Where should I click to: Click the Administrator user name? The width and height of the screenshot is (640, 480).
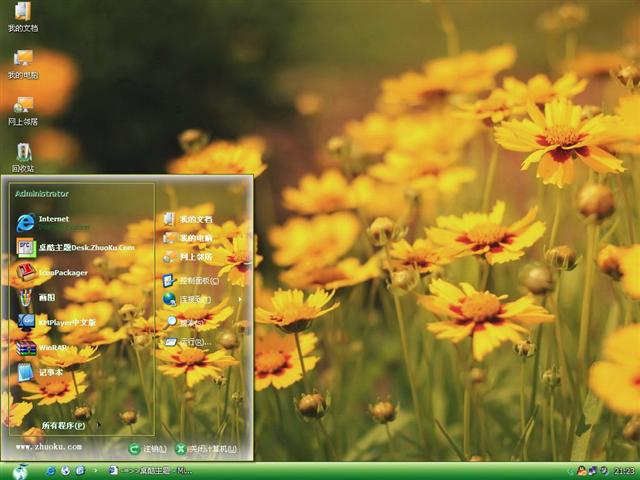click(42, 193)
